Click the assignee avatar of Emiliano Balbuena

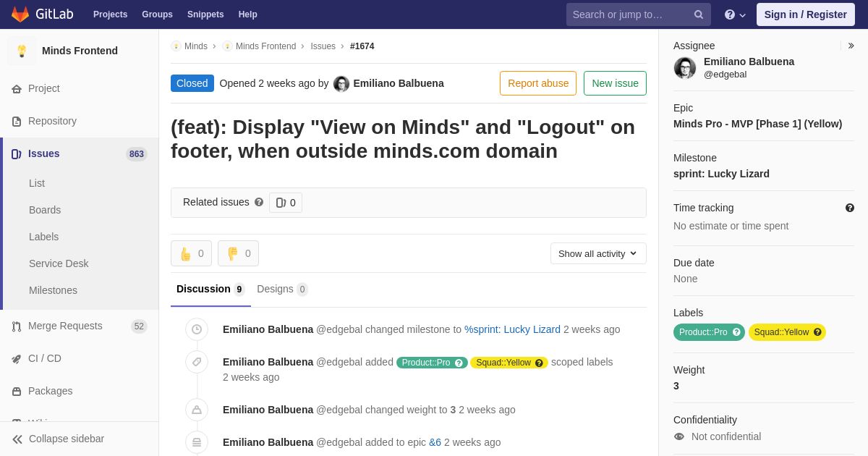click(x=685, y=68)
